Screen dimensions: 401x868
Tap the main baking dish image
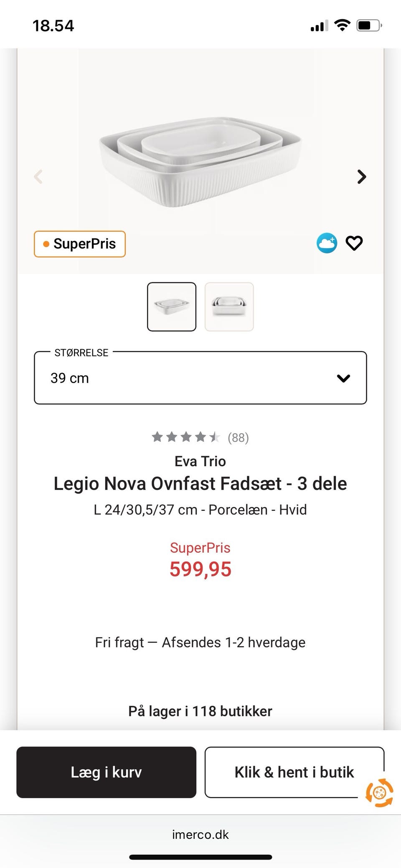[200, 161]
